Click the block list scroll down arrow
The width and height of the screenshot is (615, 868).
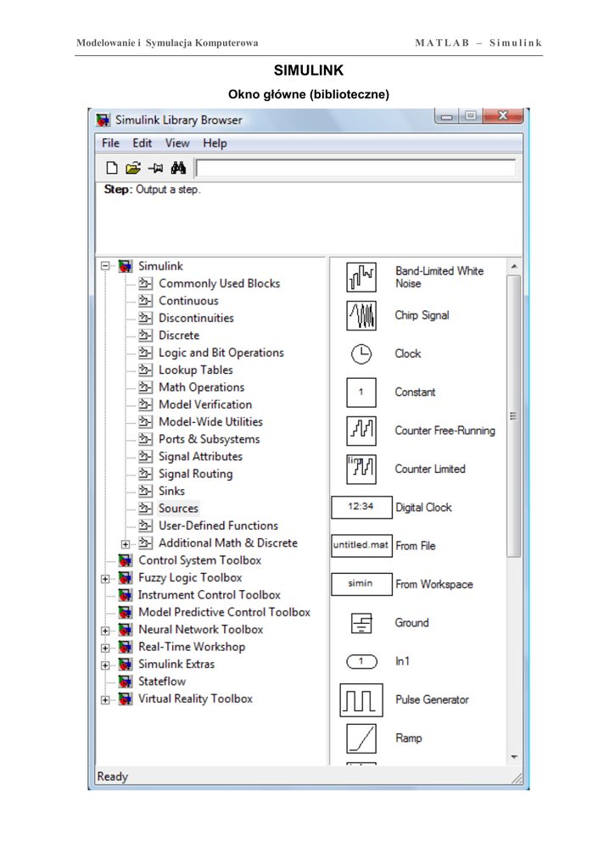[x=513, y=756]
